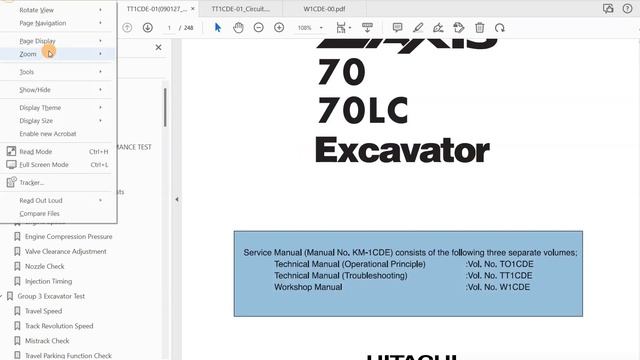This screenshot has width=640, height=360.
Task: Zoom out with the minus icon
Action: [259, 28]
